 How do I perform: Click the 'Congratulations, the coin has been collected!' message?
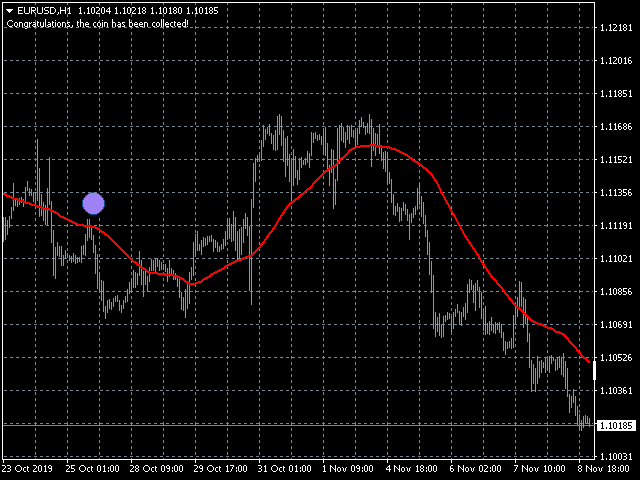pyautogui.click(x=96, y=24)
